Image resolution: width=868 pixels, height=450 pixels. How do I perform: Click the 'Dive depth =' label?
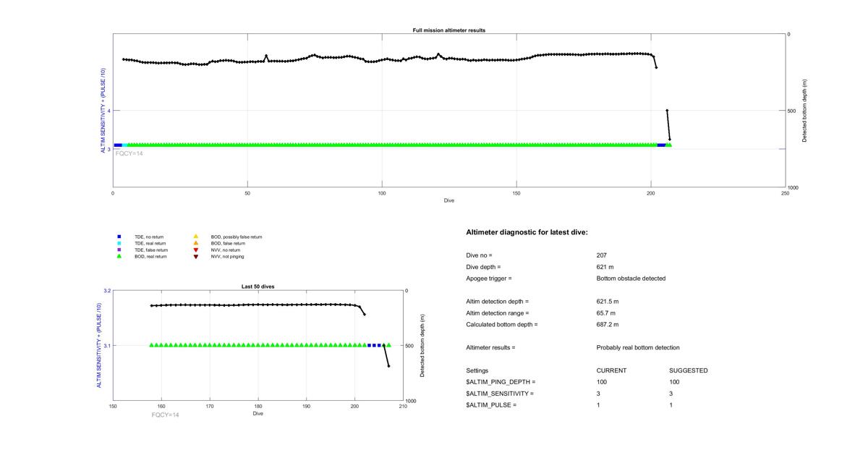coord(484,267)
